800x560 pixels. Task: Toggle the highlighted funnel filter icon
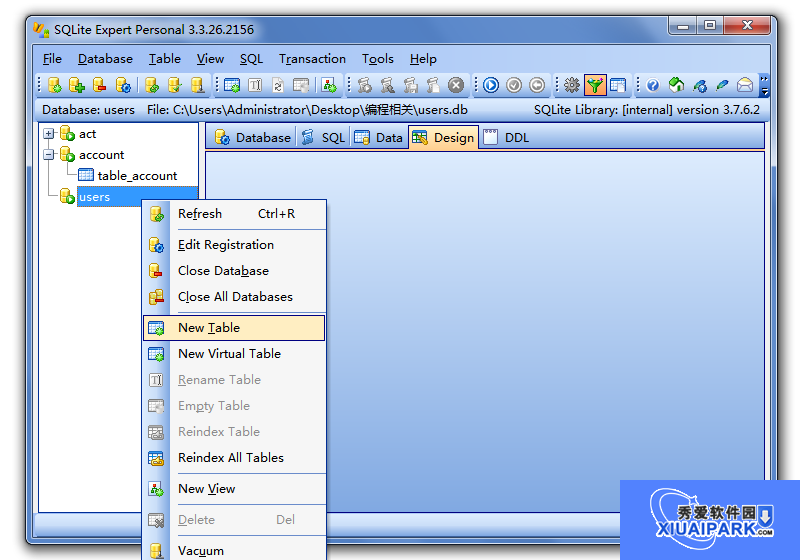[x=595, y=85]
